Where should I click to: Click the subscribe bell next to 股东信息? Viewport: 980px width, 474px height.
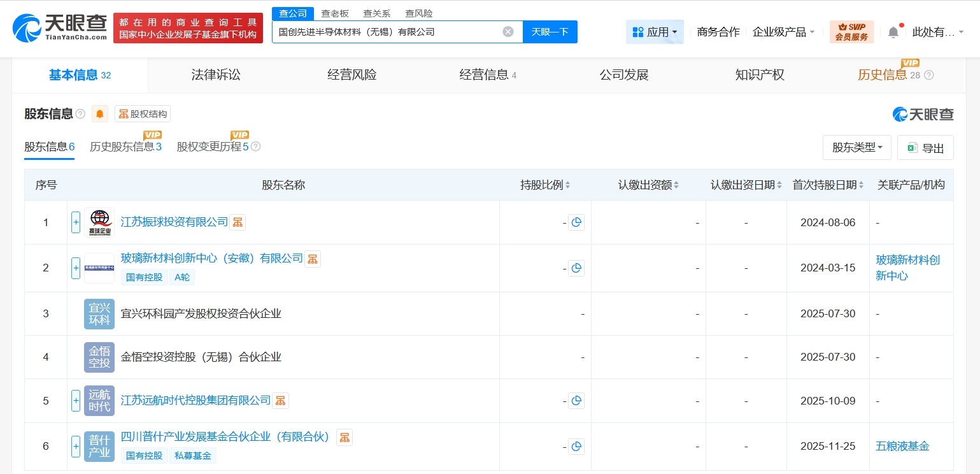click(99, 113)
